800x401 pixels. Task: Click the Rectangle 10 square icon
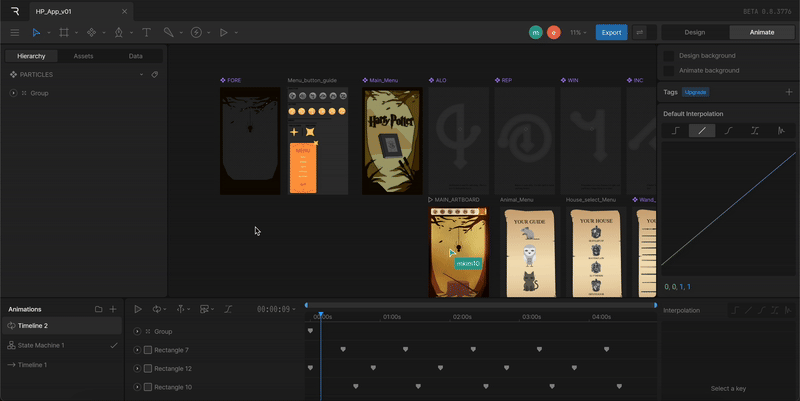pyautogui.click(x=148, y=387)
